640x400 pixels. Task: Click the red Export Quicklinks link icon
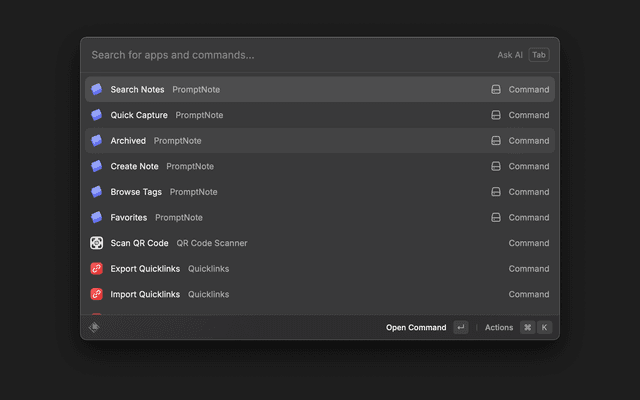97,269
